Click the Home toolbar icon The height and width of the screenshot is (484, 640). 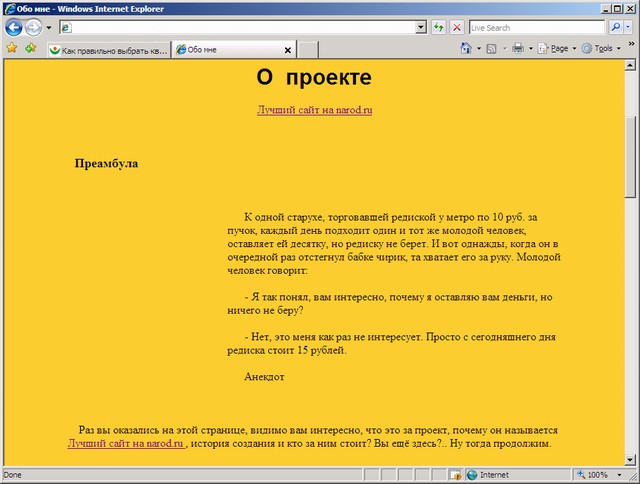pos(466,48)
